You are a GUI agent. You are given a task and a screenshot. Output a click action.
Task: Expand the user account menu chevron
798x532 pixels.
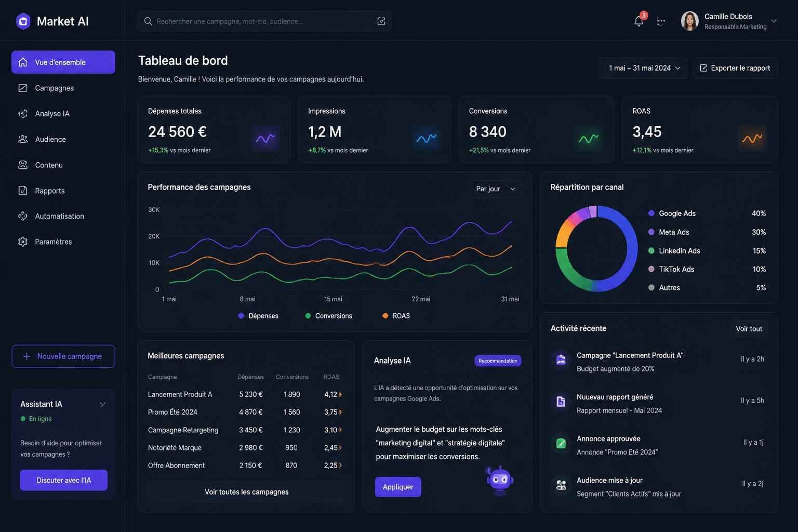coord(774,21)
